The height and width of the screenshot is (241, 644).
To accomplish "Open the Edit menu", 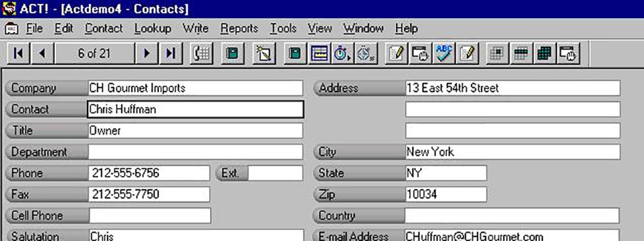I will pos(64,28).
